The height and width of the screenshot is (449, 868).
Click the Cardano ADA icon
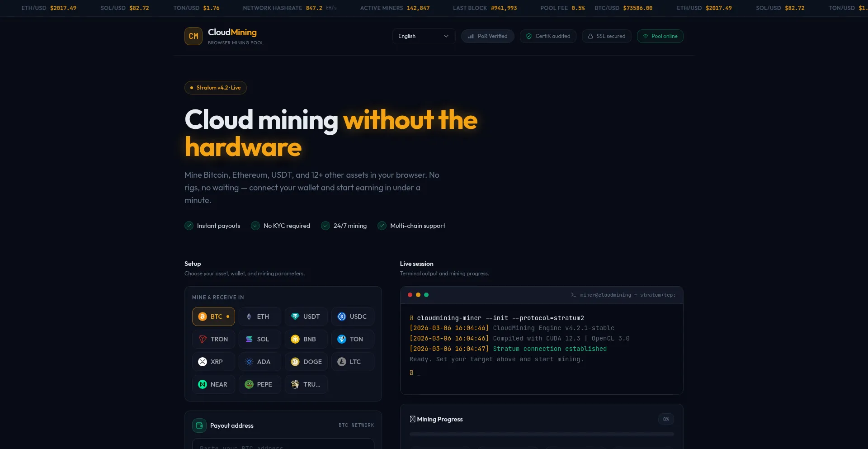pyautogui.click(x=249, y=362)
